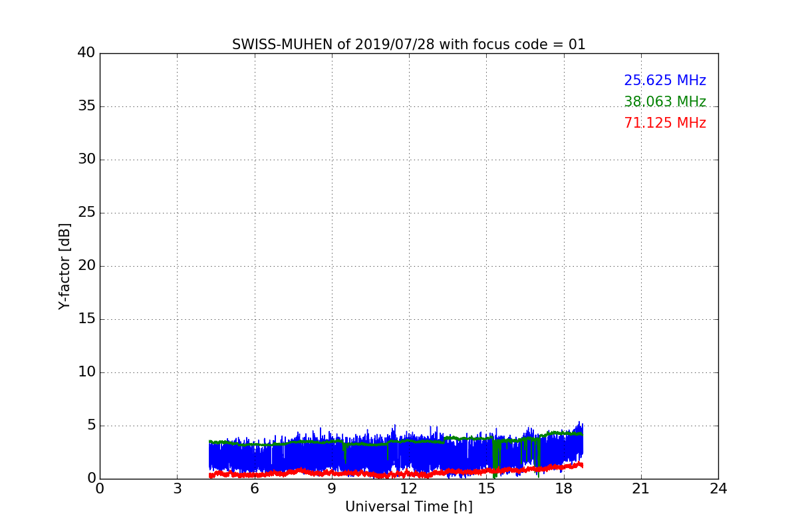798x532 pixels.
Task: Click y-axis tick label 25
Action: [86, 213]
